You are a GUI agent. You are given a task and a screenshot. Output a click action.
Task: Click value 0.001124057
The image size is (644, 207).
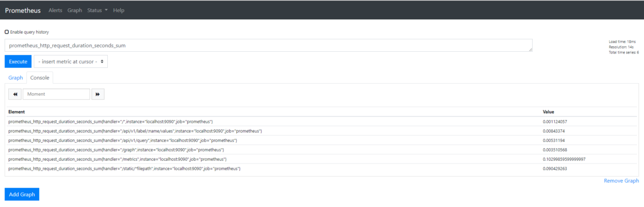click(x=555, y=122)
